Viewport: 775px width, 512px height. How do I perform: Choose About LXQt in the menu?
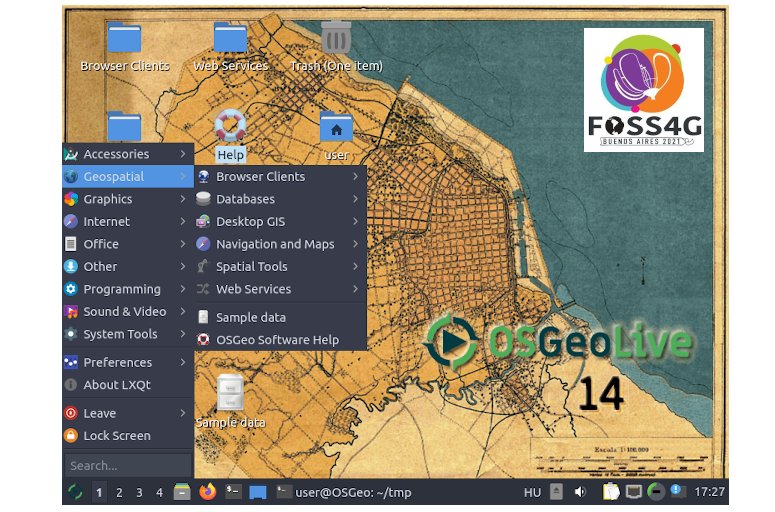[x=128, y=384]
